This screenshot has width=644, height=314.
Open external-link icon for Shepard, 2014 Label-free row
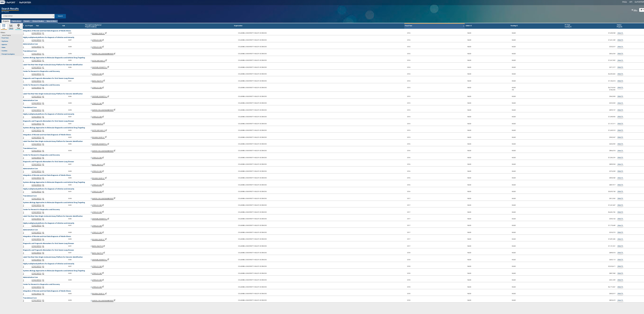pyautogui.click(x=108, y=67)
